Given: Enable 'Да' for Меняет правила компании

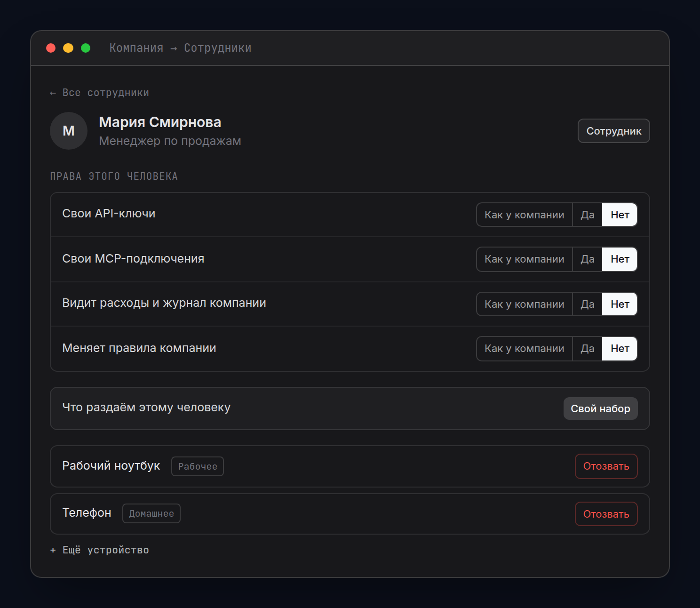Looking at the screenshot, I should (x=587, y=349).
